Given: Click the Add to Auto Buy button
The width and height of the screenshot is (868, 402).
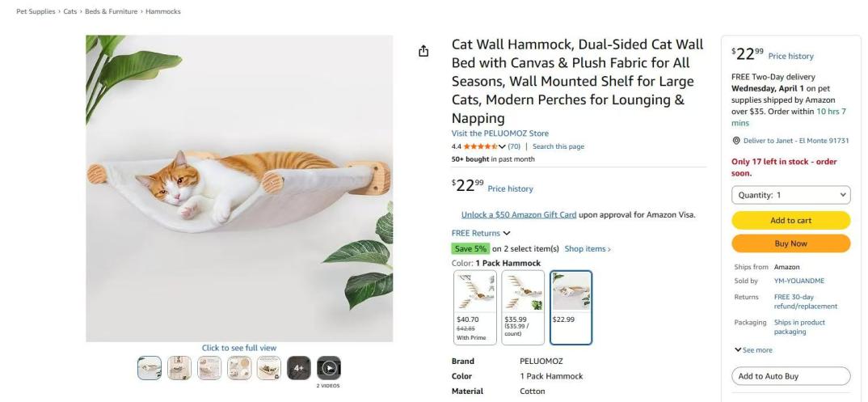Looking at the screenshot, I should (x=790, y=376).
